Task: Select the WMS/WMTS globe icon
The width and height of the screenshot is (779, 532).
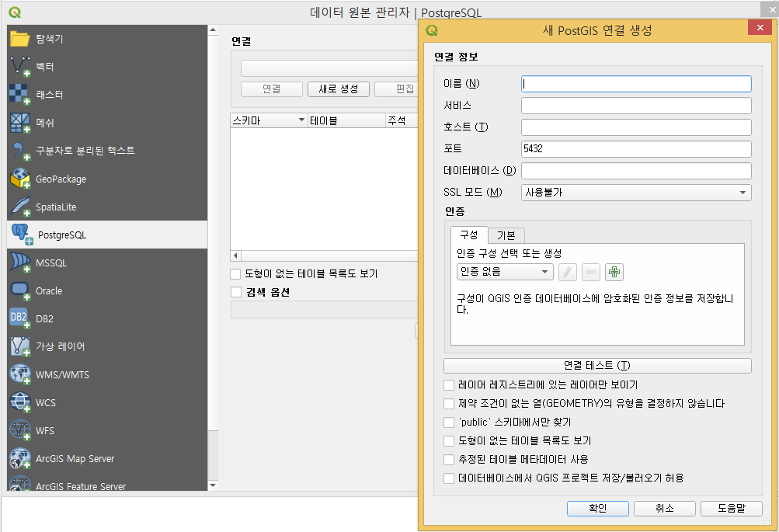Action: pyautogui.click(x=20, y=374)
